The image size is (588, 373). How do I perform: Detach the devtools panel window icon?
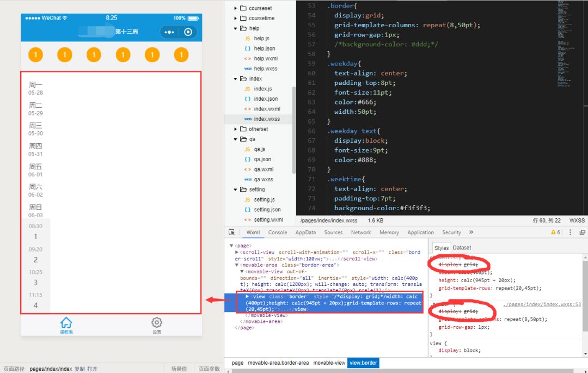pos(583,233)
